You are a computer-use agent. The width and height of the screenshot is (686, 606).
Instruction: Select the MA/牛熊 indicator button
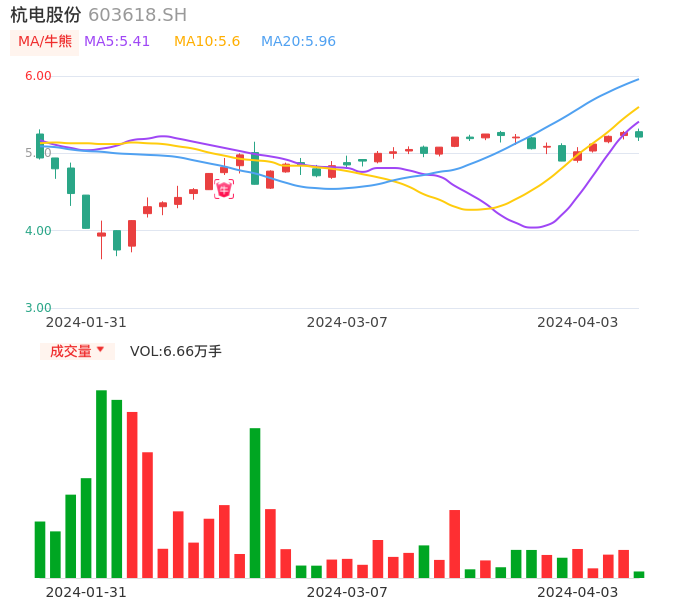(45, 41)
